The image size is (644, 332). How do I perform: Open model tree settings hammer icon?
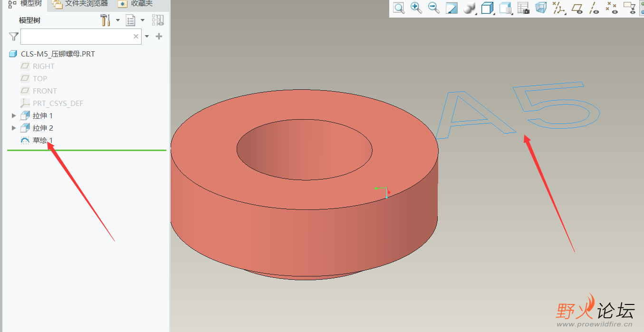[x=105, y=20]
